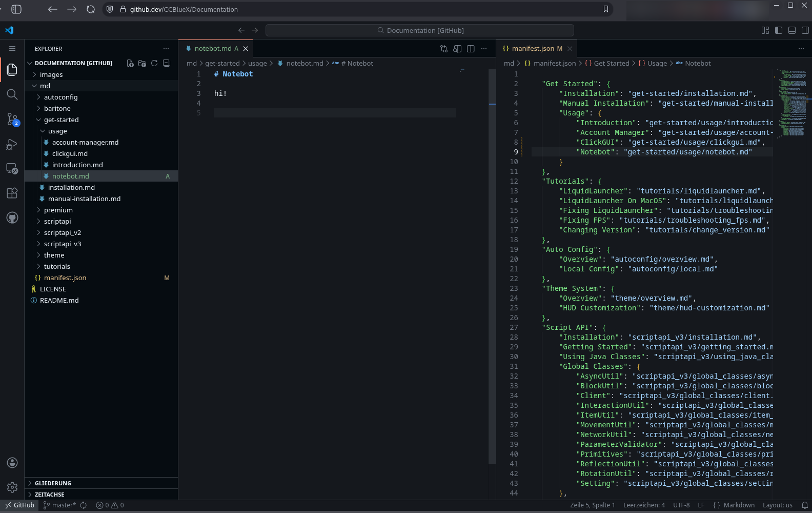Open the Run and Debug view

click(x=12, y=144)
